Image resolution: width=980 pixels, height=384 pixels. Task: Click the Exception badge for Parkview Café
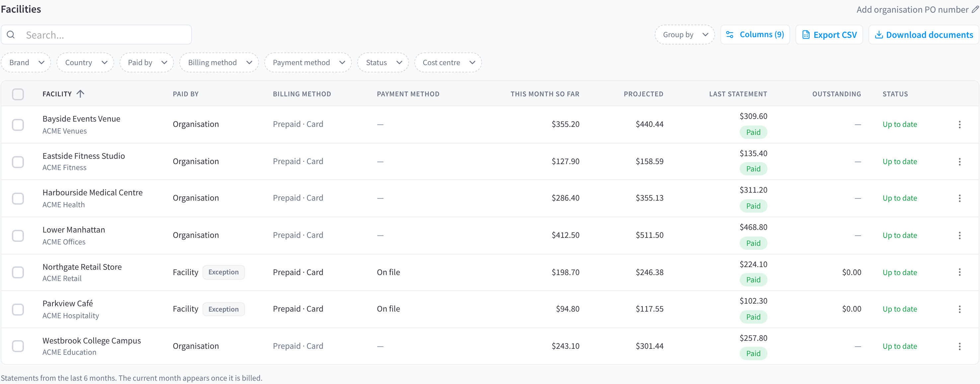[223, 309]
